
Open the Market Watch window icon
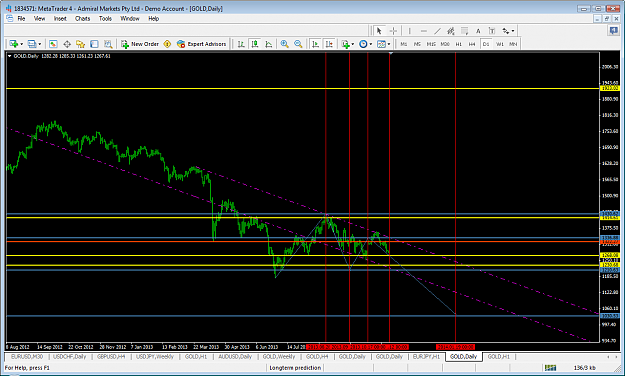click(53, 44)
